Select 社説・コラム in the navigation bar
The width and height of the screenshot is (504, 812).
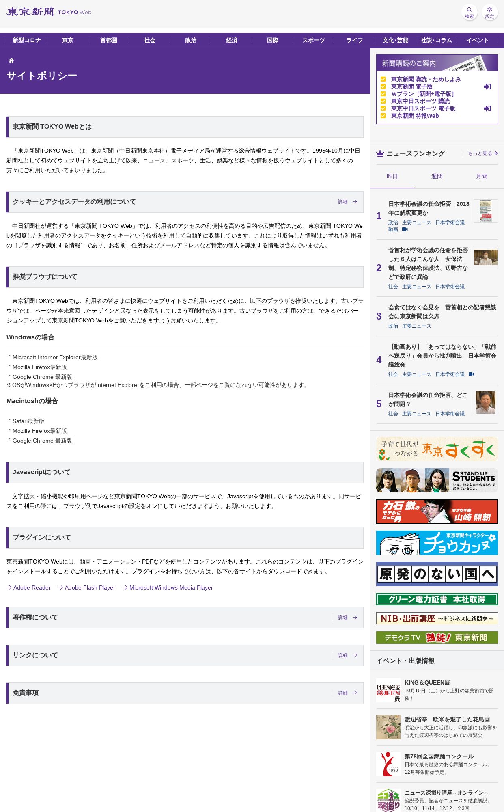[x=437, y=40]
